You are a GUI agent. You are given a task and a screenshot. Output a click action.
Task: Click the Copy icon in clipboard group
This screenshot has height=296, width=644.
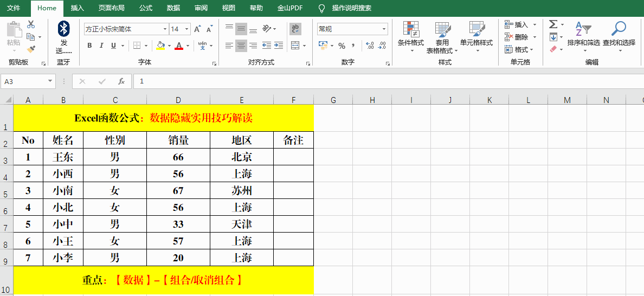[31, 37]
